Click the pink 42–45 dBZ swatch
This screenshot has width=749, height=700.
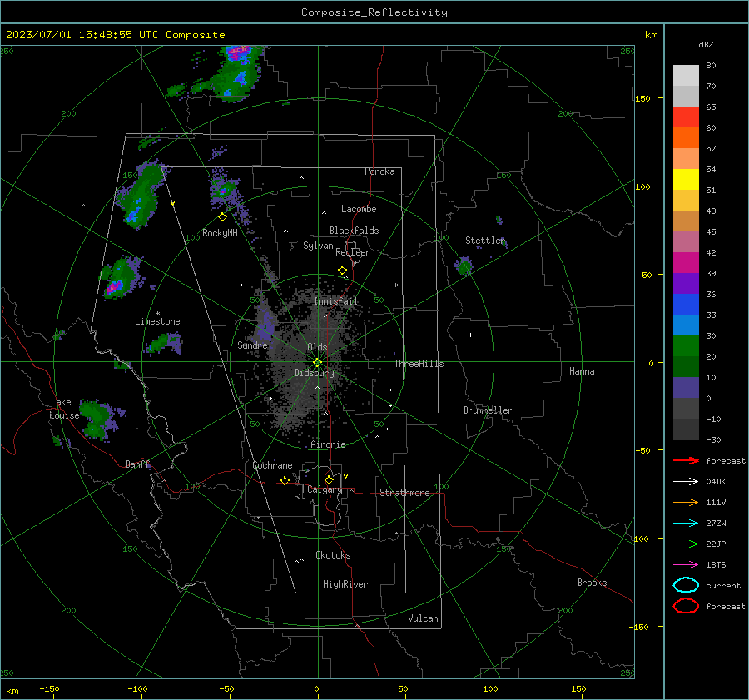[x=686, y=242]
